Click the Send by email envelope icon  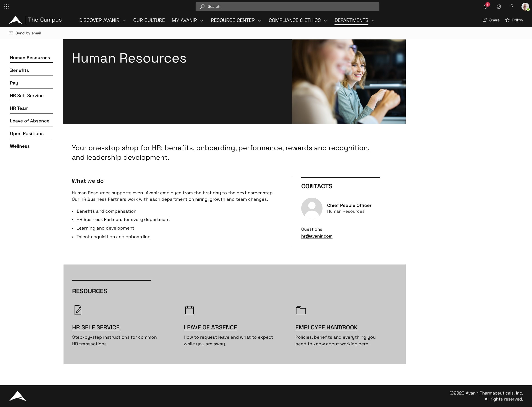coord(11,33)
